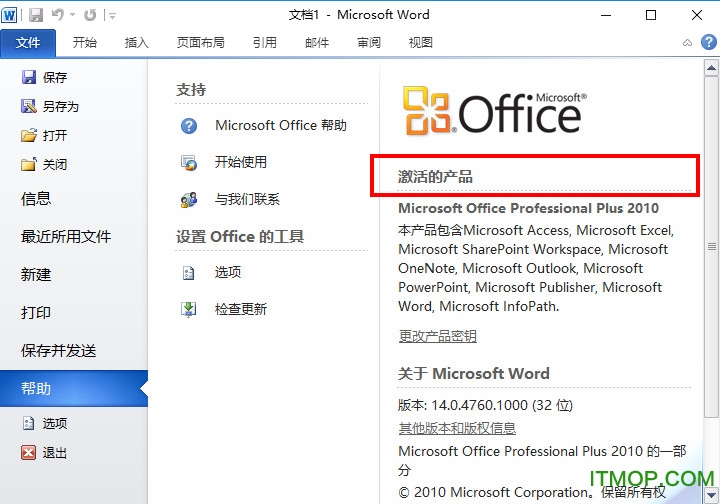The width and height of the screenshot is (720, 504).
Task: Click the 更改产品密钥 link
Action: pyautogui.click(x=437, y=336)
